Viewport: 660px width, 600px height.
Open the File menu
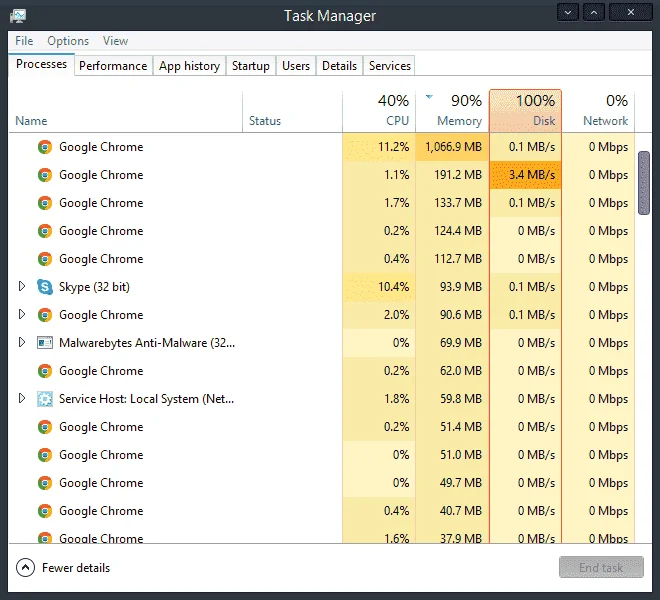click(x=24, y=41)
